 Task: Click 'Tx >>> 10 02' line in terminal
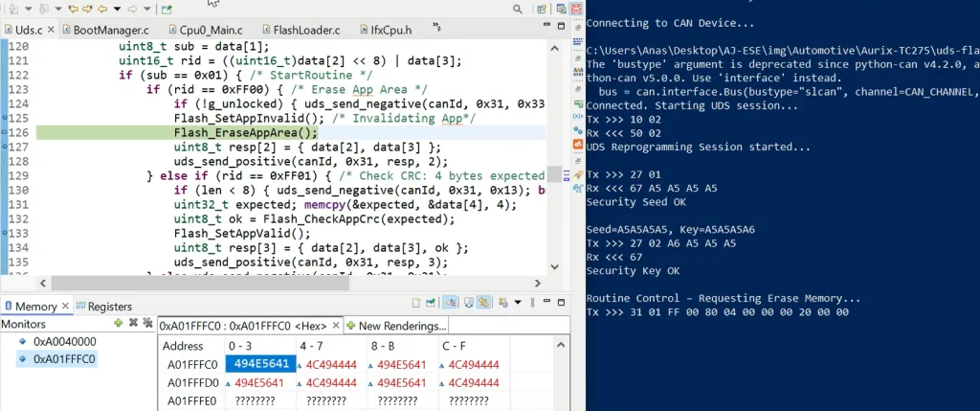(x=623, y=120)
